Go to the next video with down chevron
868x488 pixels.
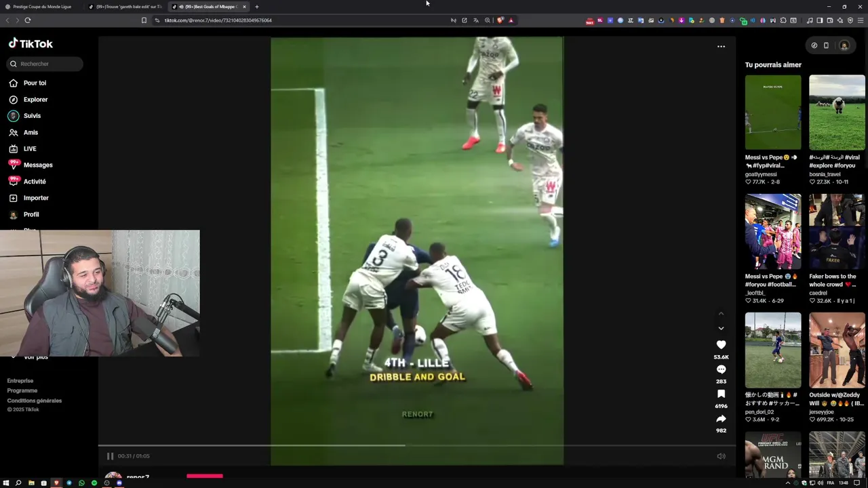click(721, 328)
